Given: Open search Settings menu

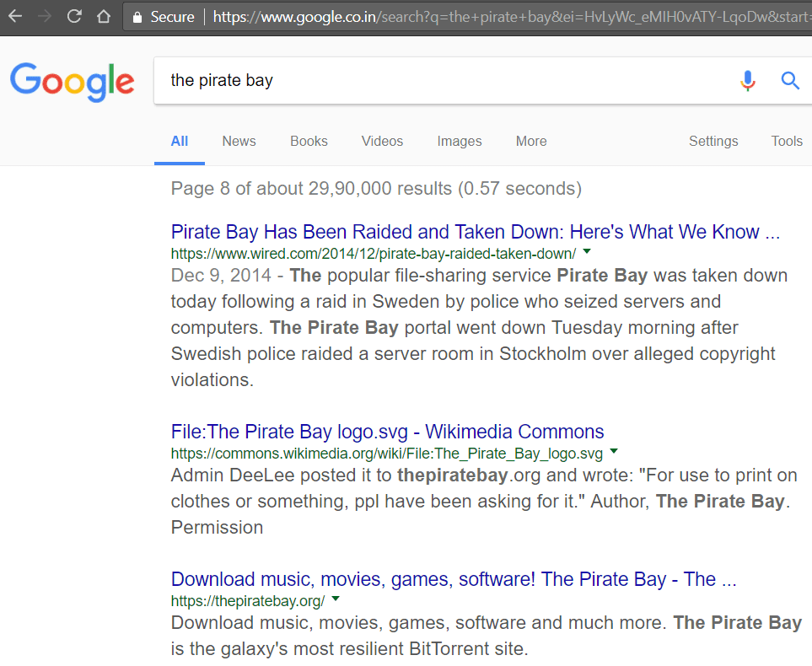Looking at the screenshot, I should click(713, 141).
